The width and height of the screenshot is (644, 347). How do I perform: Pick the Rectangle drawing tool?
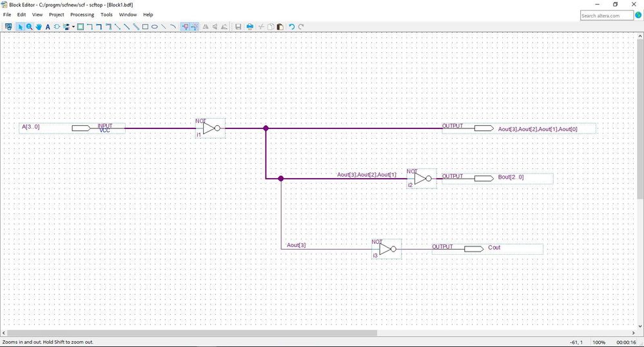click(146, 26)
